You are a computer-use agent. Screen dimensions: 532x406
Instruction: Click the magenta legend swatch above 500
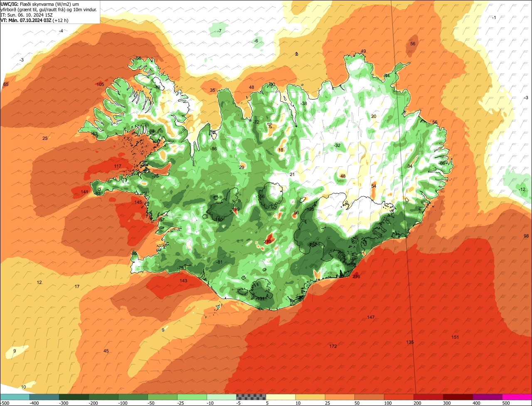517,397
